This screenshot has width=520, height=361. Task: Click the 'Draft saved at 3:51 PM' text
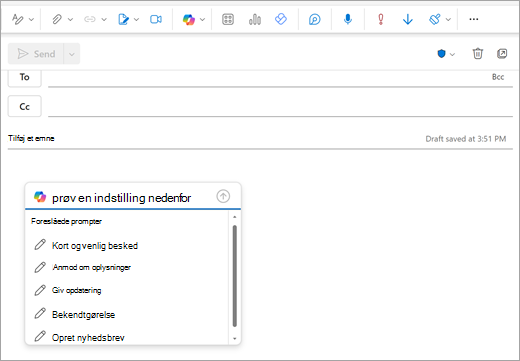466,139
